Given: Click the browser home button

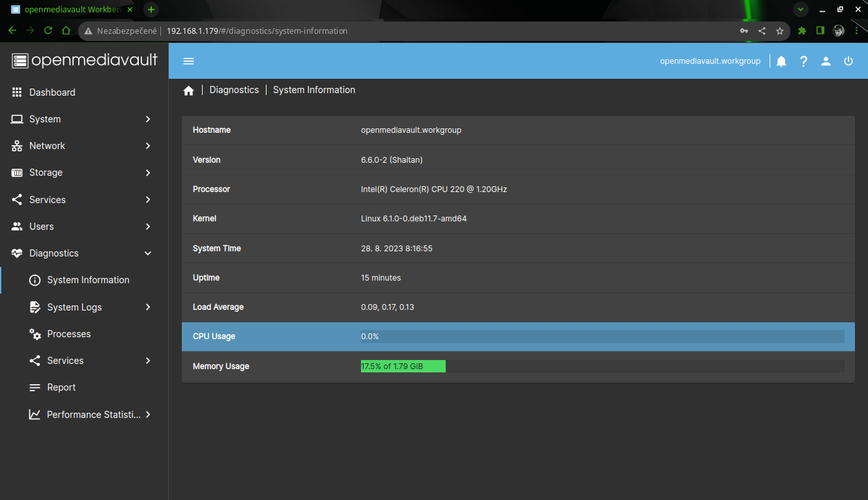Looking at the screenshot, I should (x=66, y=30).
